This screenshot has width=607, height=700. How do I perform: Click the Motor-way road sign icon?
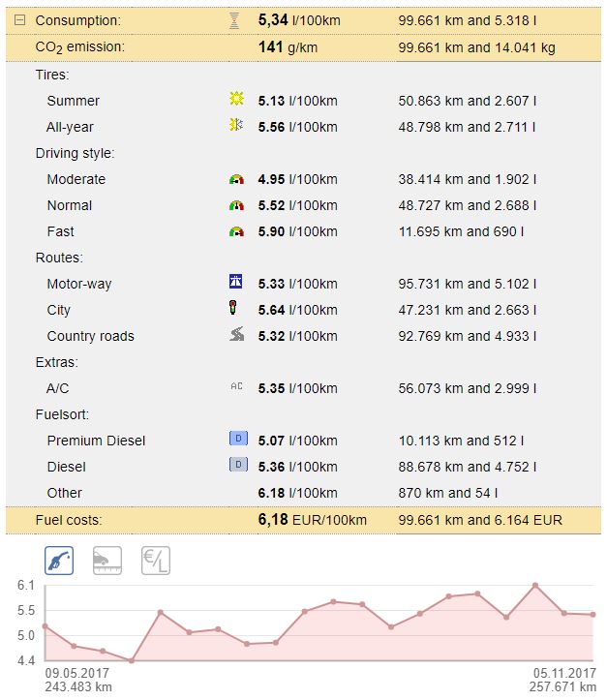coord(236,283)
